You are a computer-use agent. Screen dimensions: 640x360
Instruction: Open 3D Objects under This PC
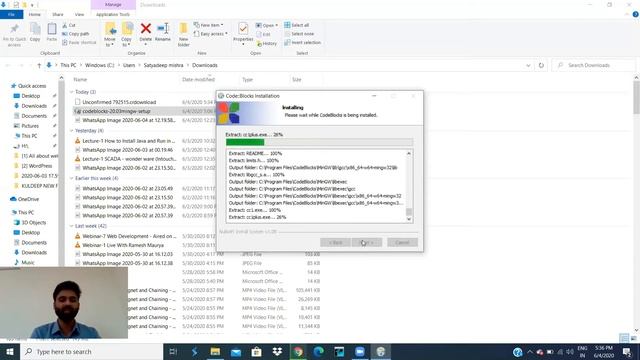coord(33,223)
